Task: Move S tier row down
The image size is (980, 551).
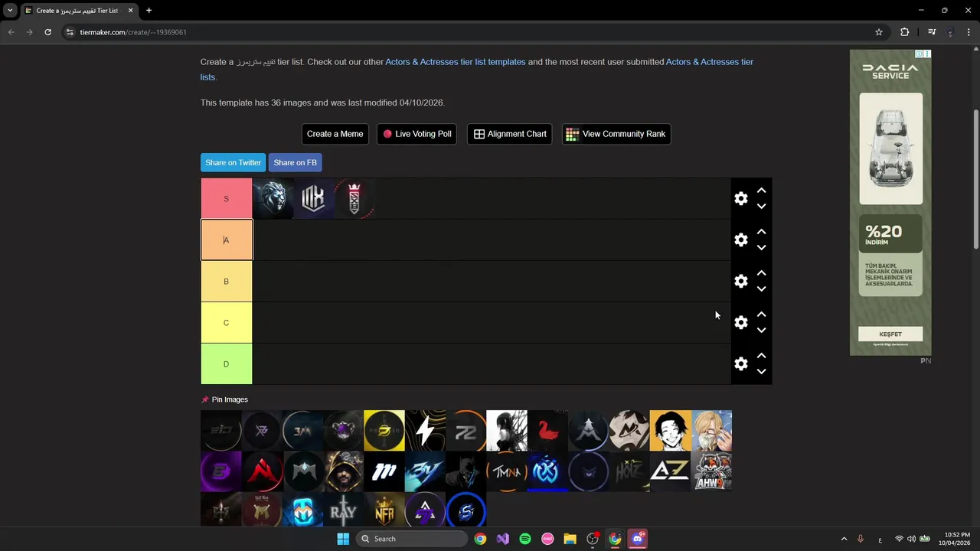Action: pyautogui.click(x=761, y=207)
